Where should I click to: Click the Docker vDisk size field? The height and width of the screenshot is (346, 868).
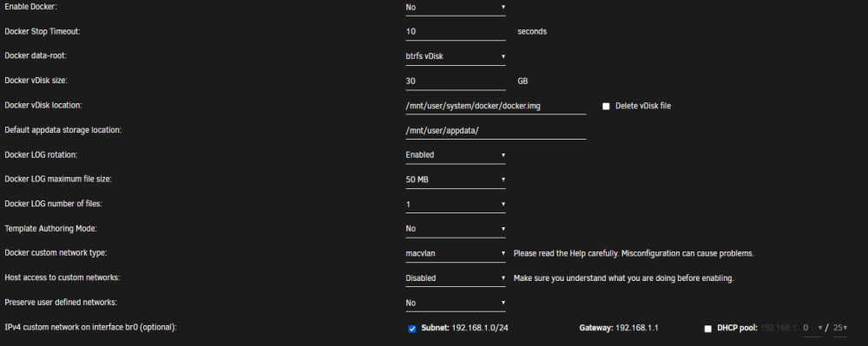coord(456,81)
